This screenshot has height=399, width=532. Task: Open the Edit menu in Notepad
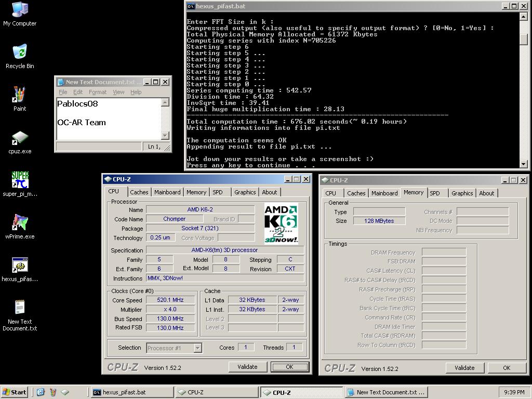[x=78, y=92]
